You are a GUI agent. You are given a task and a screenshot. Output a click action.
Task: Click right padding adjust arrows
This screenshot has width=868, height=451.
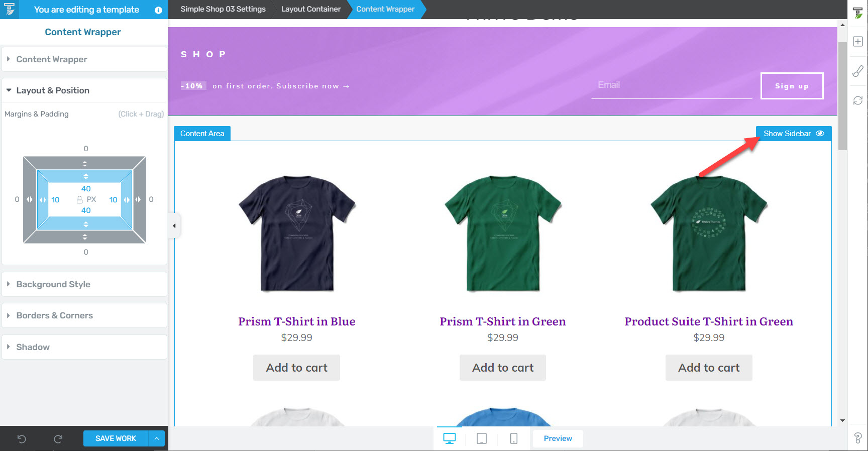(127, 199)
